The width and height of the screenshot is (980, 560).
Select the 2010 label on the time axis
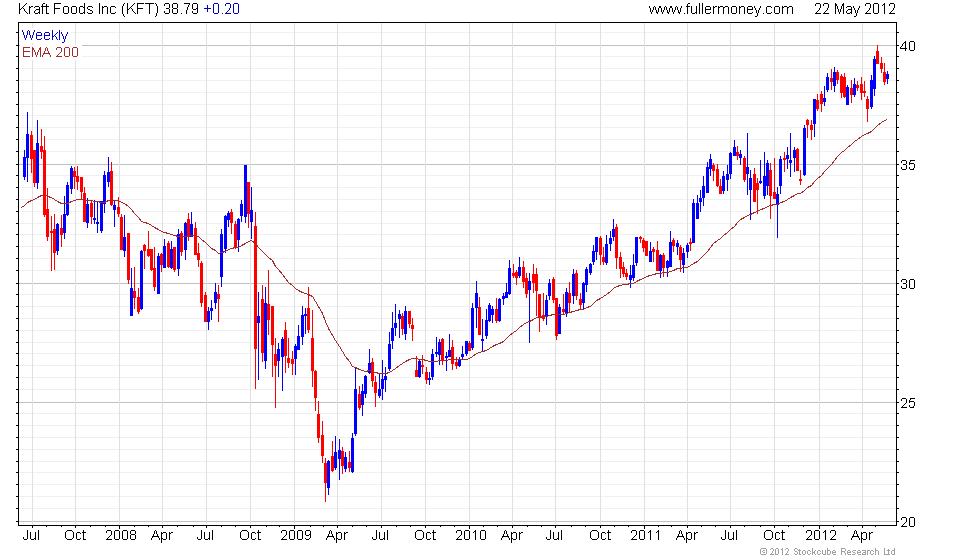pos(471,536)
